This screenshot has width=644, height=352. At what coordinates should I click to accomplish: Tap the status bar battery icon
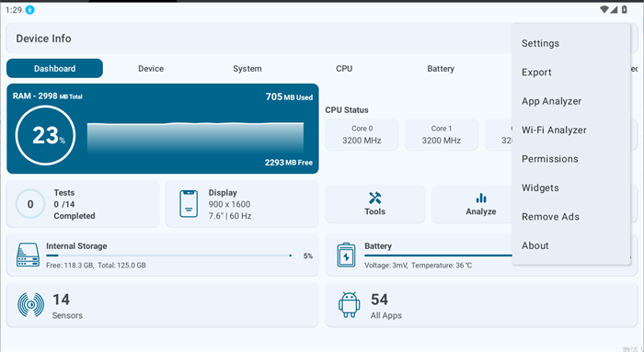tap(625, 9)
